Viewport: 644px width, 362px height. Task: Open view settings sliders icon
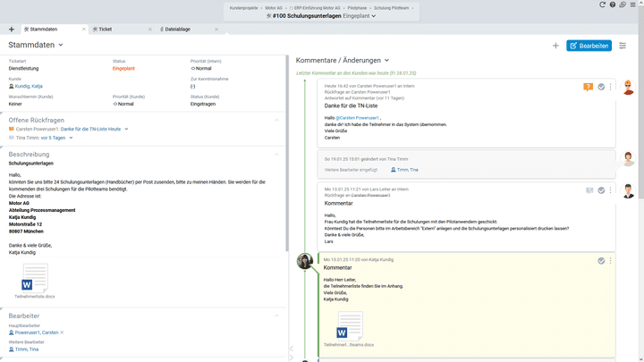(623, 46)
